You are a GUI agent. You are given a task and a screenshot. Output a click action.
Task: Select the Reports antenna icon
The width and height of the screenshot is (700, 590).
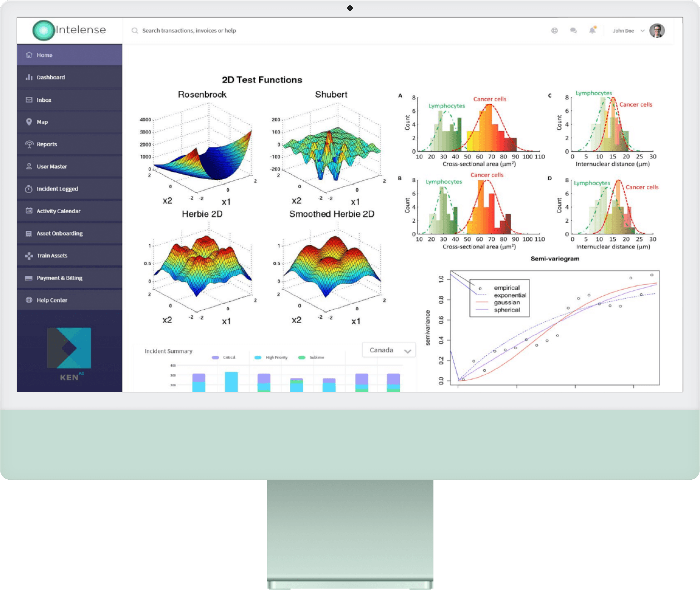pyautogui.click(x=29, y=144)
